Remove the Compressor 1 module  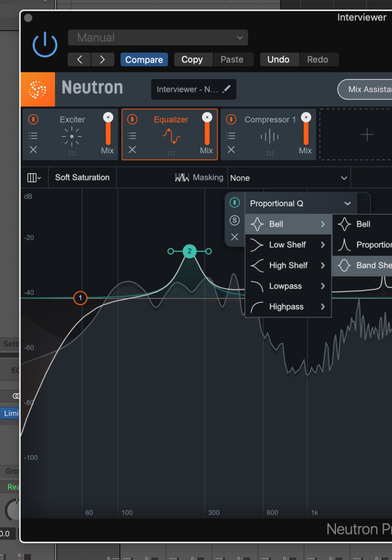point(231,150)
